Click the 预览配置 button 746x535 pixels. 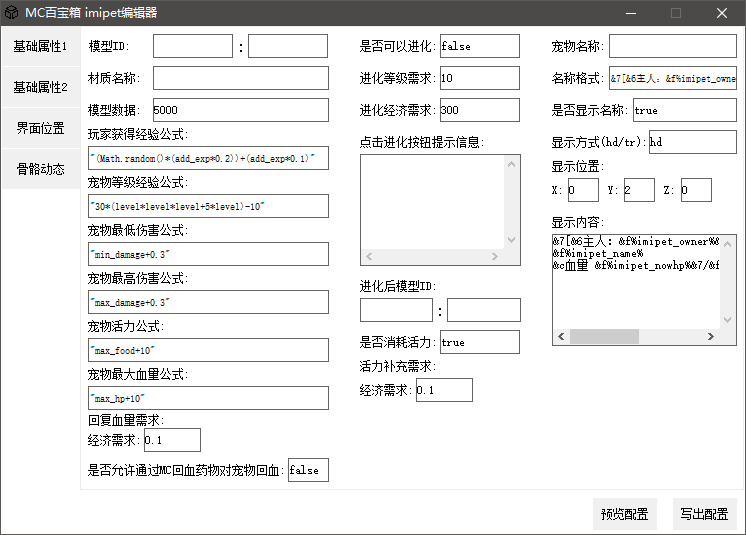click(x=625, y=514)
